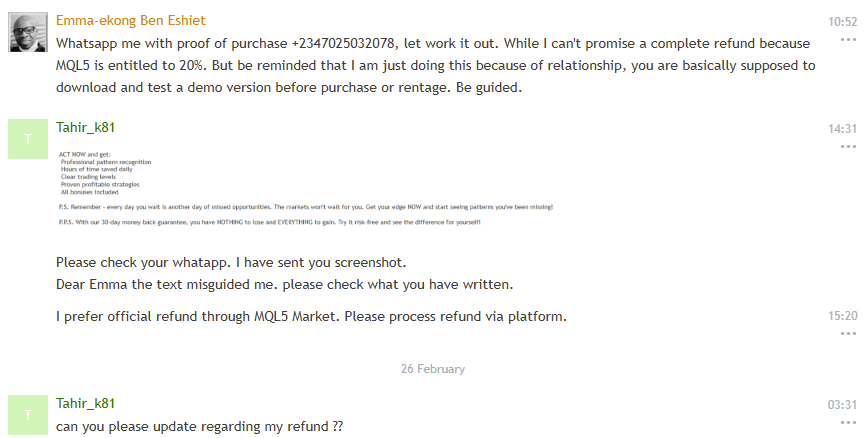Click the 10:52 message timestamp
867x438 pixels.
(x=843, y=21)
